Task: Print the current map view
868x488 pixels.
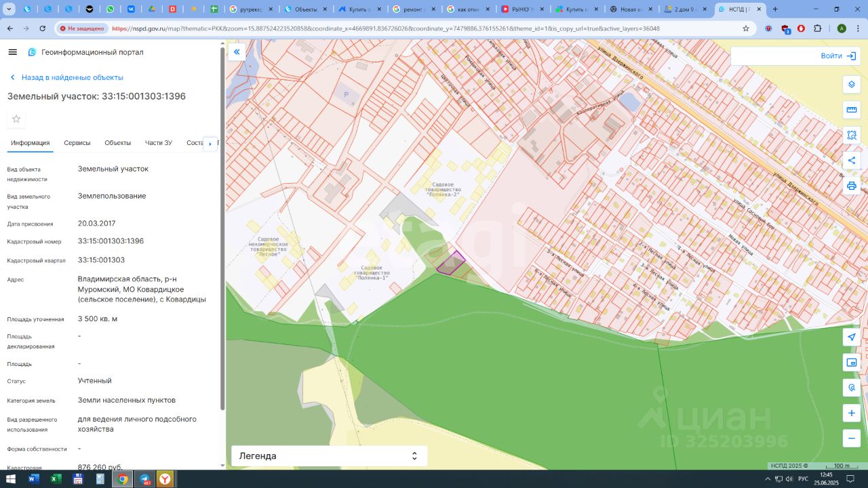Action: [x=851, y=186]
